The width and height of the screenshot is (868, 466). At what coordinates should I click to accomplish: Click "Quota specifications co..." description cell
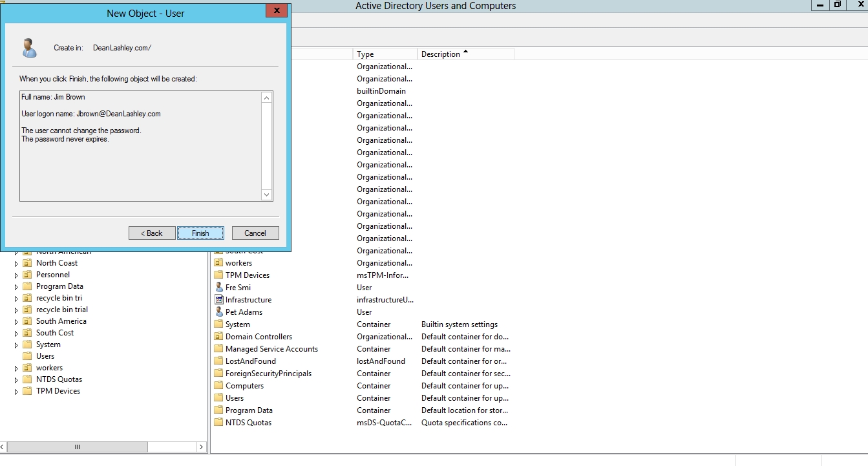[464, 423]
